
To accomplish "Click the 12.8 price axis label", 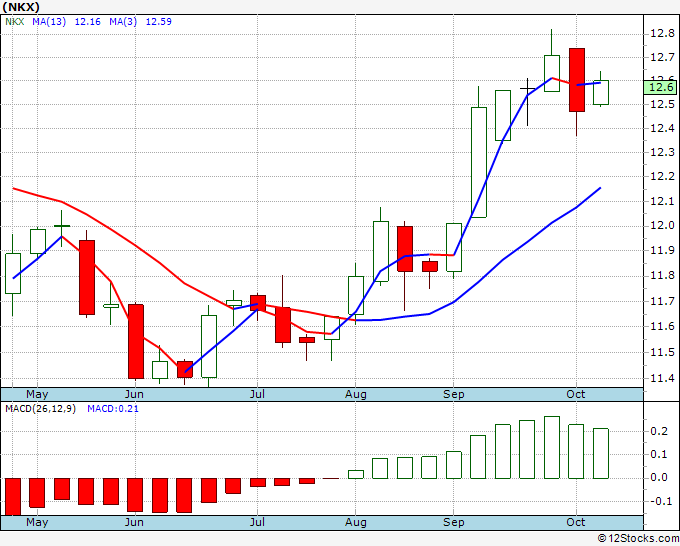I will (x=662, y=34).
